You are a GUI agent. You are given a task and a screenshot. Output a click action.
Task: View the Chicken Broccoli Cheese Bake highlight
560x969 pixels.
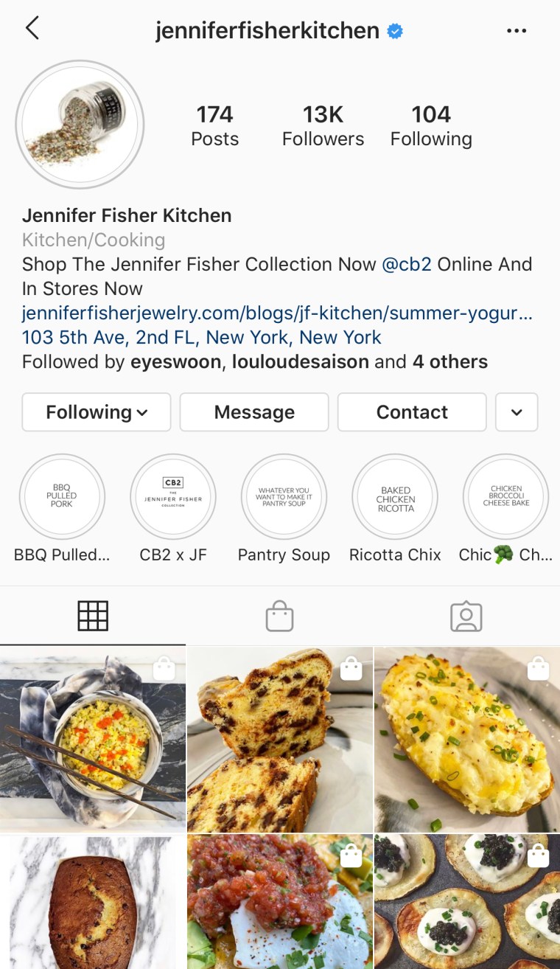pyautogui.click(x=506, y=496)
